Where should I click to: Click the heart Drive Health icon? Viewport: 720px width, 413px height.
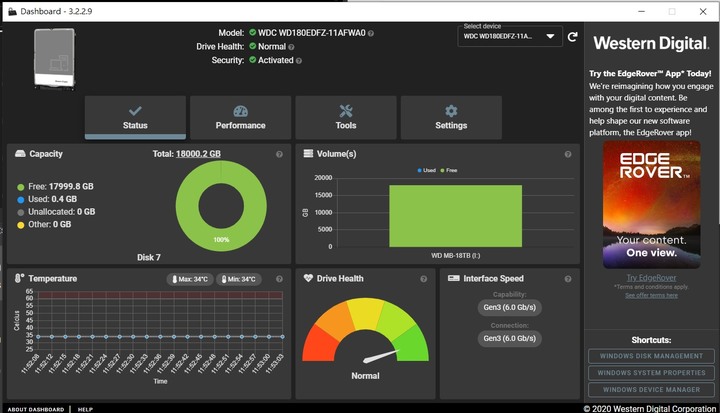pos(308,278)
